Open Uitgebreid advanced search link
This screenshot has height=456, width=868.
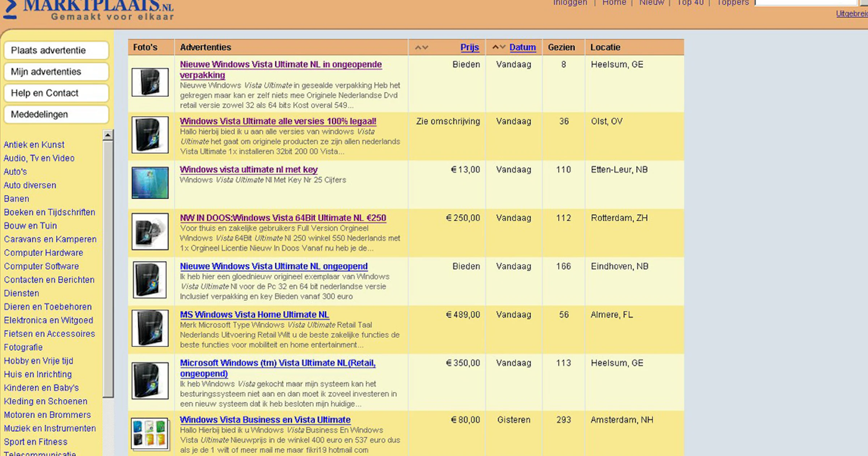click(x=852, y=14)
